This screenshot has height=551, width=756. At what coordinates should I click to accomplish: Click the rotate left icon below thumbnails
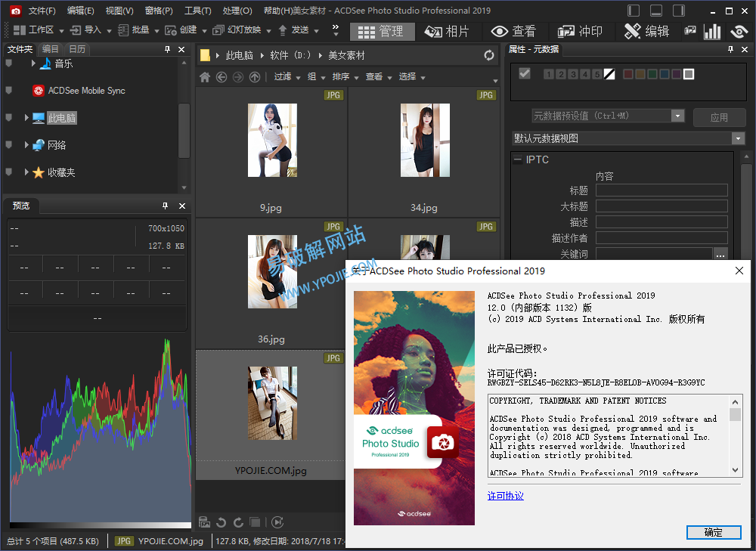click(222, 522)
